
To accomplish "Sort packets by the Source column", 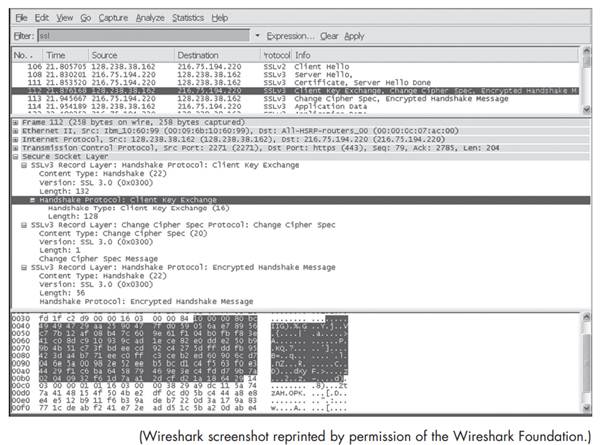I will [x=131, y=55].
